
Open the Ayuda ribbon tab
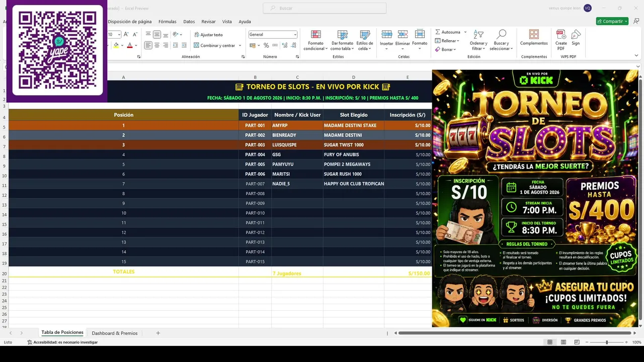coord(245,22)
